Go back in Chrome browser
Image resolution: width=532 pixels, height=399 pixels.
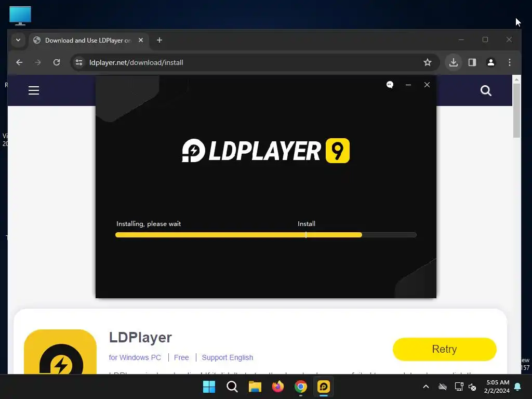click(19, 62)
